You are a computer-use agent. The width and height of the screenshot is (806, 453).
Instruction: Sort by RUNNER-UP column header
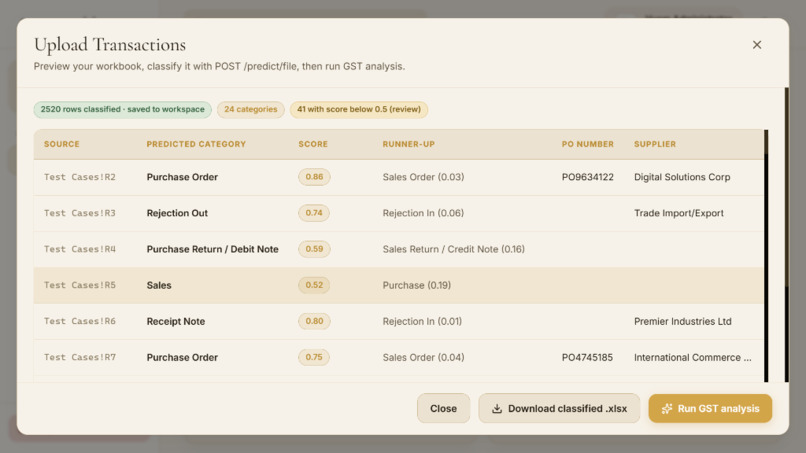pos(409,144)
